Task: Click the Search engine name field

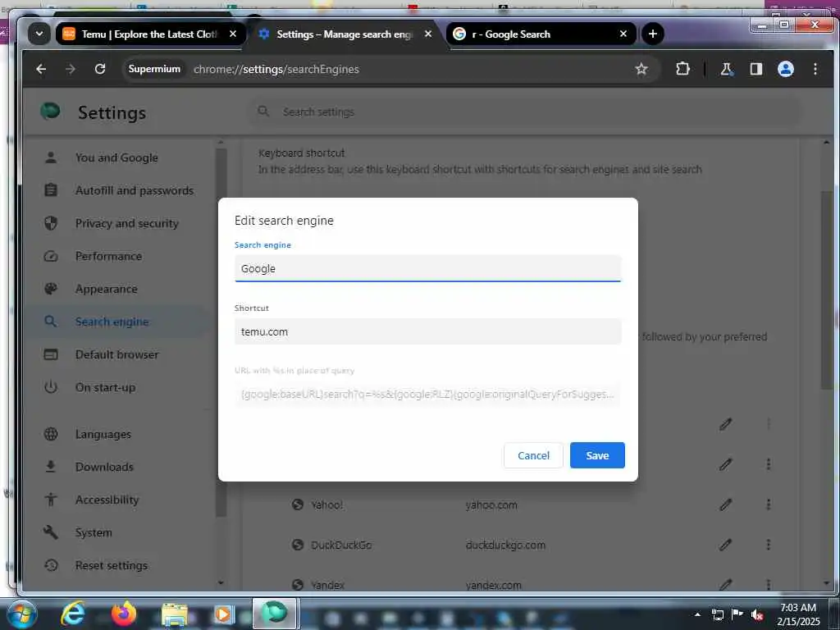Action: tap(427, 268)
